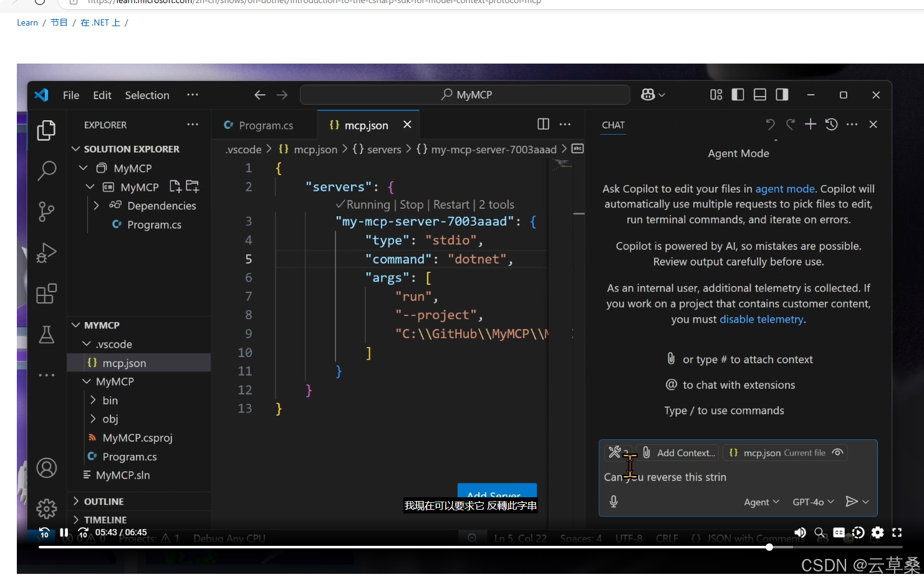
Task: Open the Explorer view in activity bar
Action: point(46,130)
